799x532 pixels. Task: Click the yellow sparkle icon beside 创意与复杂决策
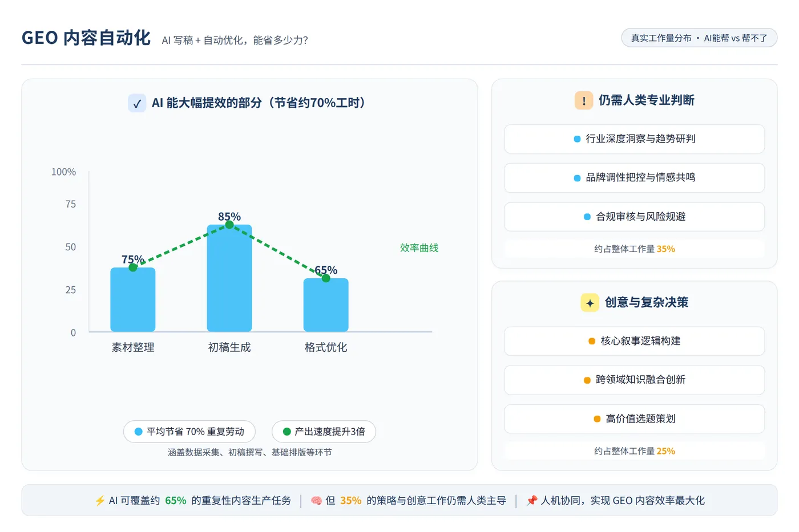(x=590, y=303)
